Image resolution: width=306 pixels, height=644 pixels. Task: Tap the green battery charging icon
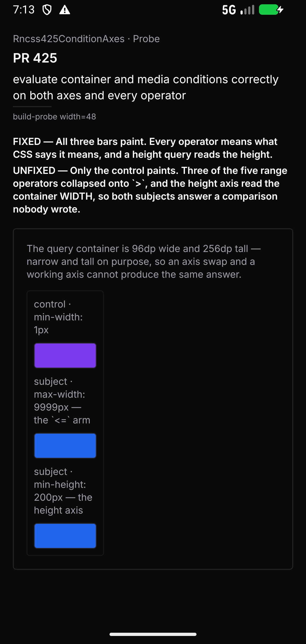(271, 10)
